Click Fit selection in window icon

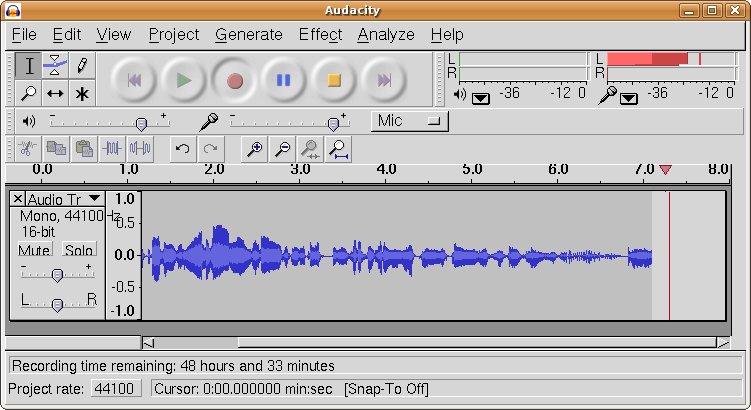pyautogui.click(x=310, y=149)
